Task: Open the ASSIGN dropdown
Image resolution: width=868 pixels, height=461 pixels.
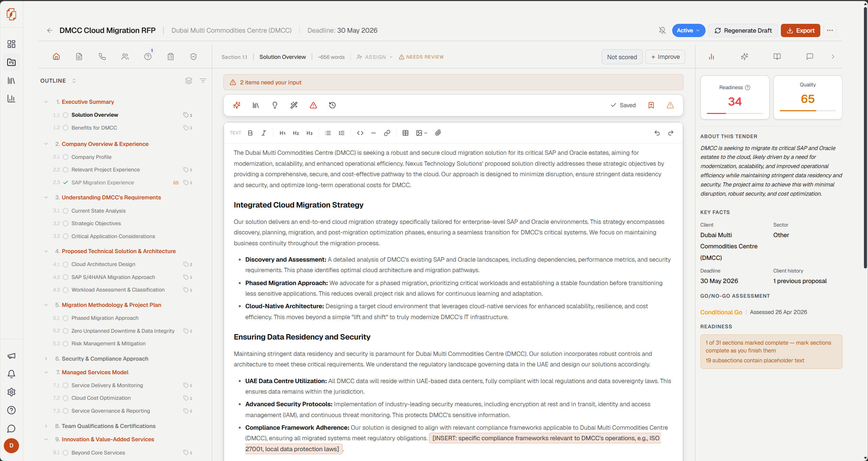Action: tap(375, 57)
